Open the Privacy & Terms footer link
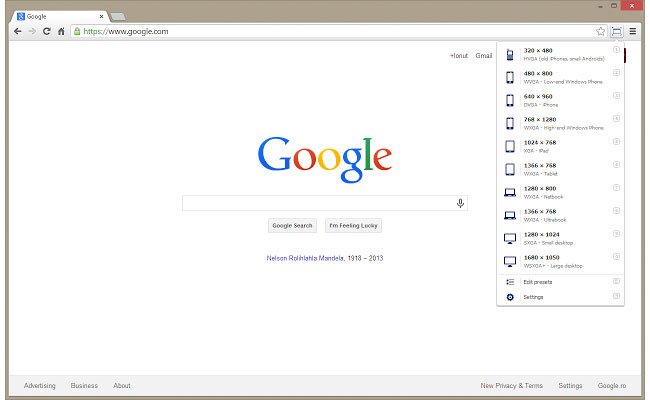The image size is (650, 400). coord(519,385)
